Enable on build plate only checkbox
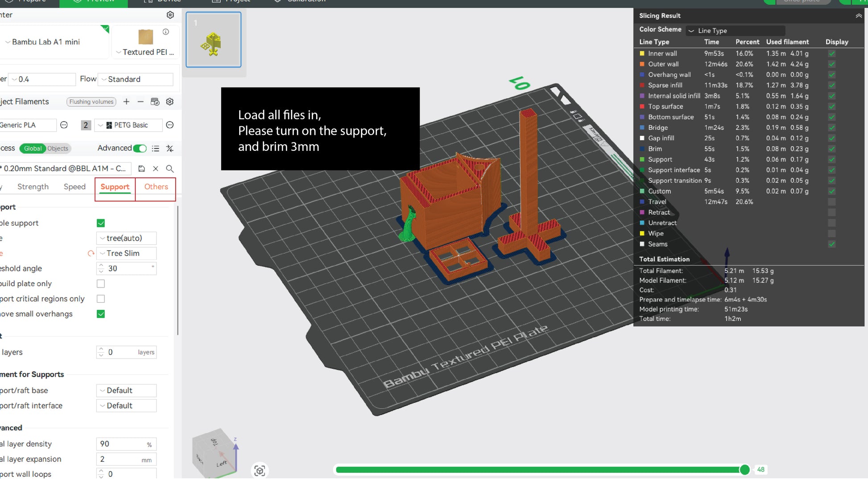Viewport: 868px width, 492px height. coord(101,284)
